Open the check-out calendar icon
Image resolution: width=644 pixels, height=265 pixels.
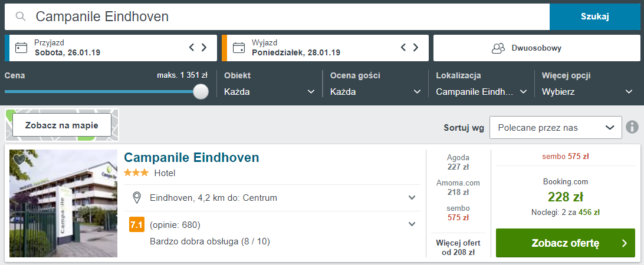(239, 48)
